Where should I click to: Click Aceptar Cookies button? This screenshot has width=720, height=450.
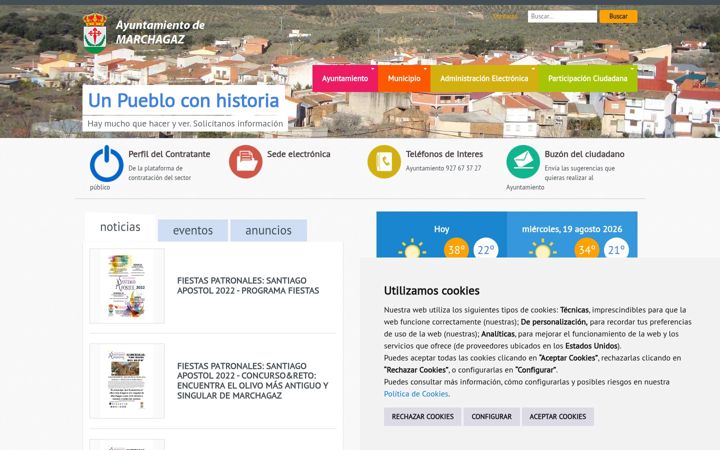(557, 416)
